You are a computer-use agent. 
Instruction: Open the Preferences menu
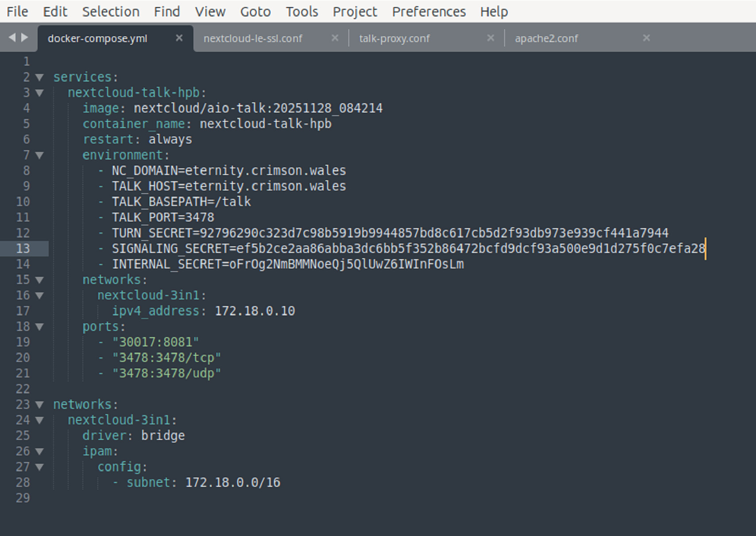[x=428, y=12]
